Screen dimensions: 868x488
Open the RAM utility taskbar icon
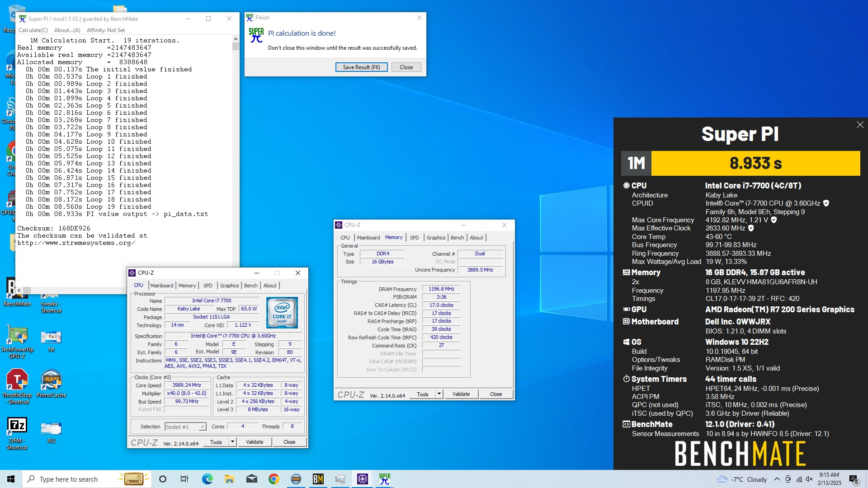click(x=296, y=479)
